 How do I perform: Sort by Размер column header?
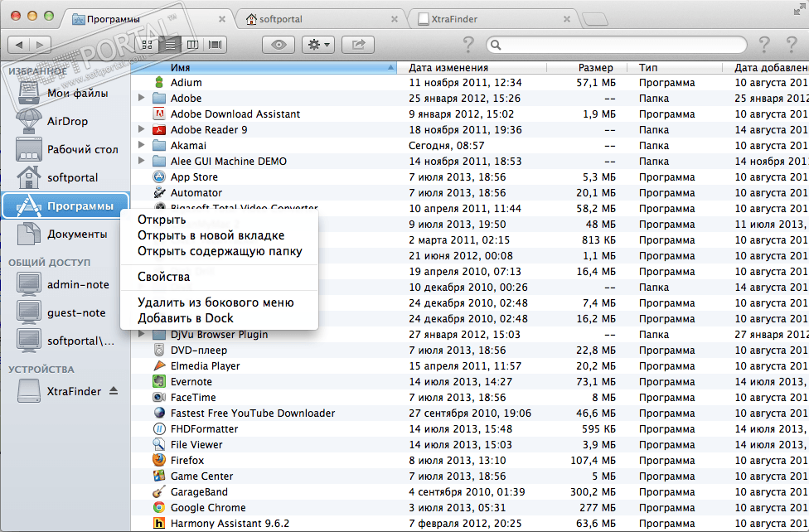(x=587, y=68)
